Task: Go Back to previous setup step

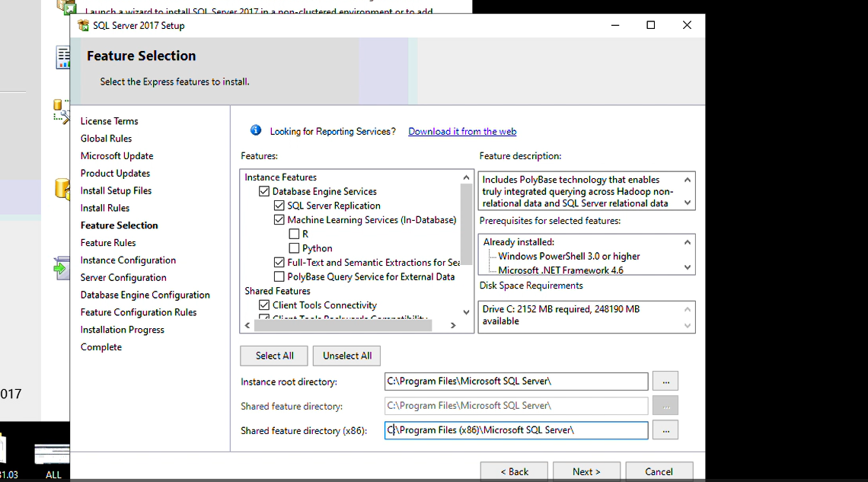Action: coord(514,471)
